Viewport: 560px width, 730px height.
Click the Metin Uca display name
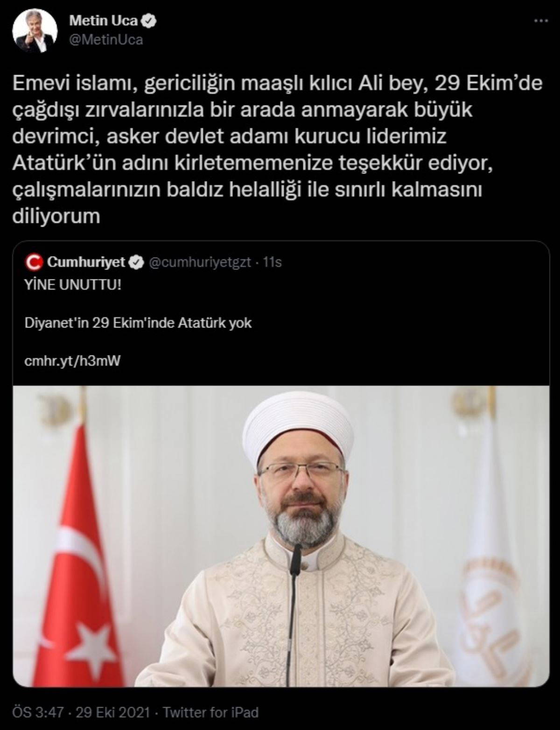click(x=104, y=21)
